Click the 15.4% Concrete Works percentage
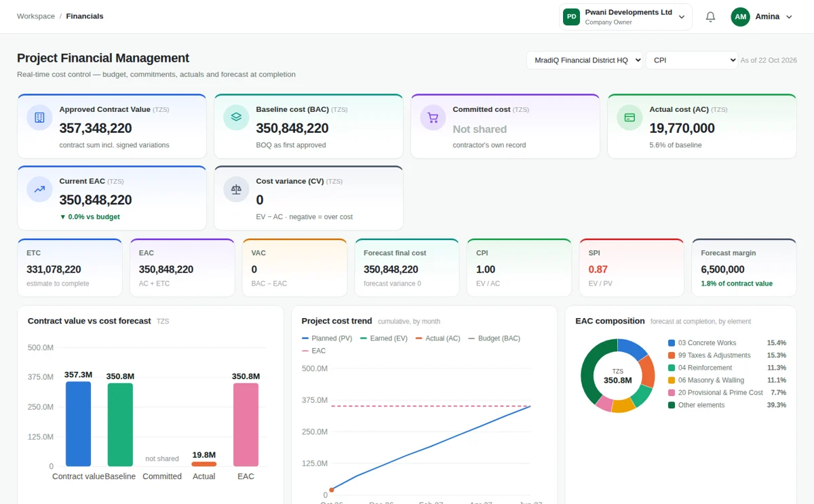The image size is (814, 504). (777, 343)
